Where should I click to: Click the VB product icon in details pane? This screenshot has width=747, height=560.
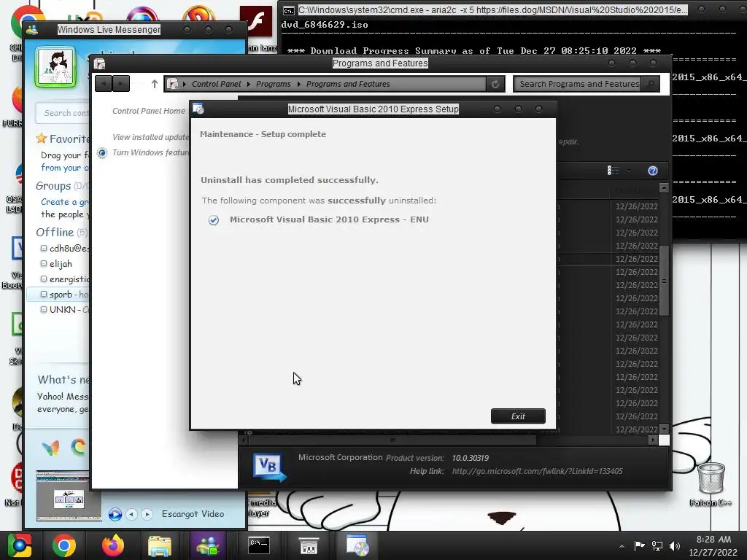pyautogui.click(x=270, y=467)
